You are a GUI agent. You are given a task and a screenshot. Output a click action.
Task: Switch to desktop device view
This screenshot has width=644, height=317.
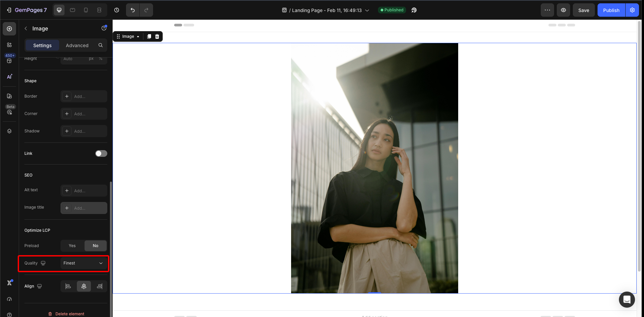(x=59, y=10)
